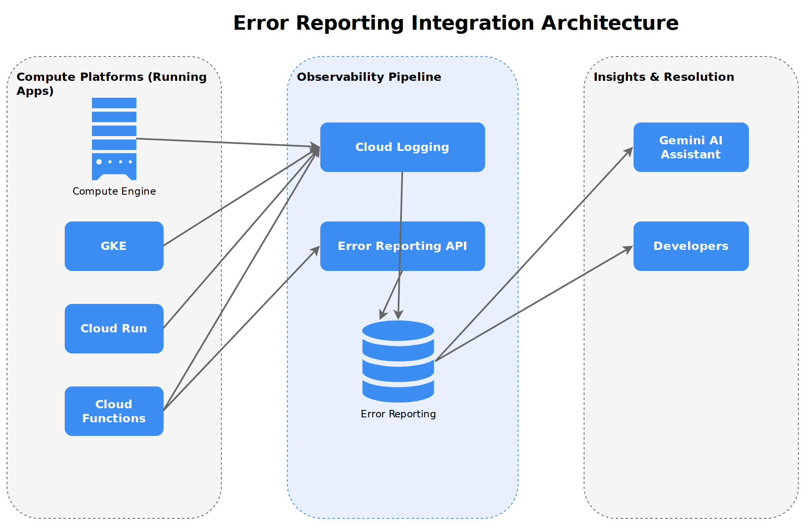The width and height of the screenshot is (812, 532).
Task: Click the Error Reporting database icon
Action: (x=398, y=362)
